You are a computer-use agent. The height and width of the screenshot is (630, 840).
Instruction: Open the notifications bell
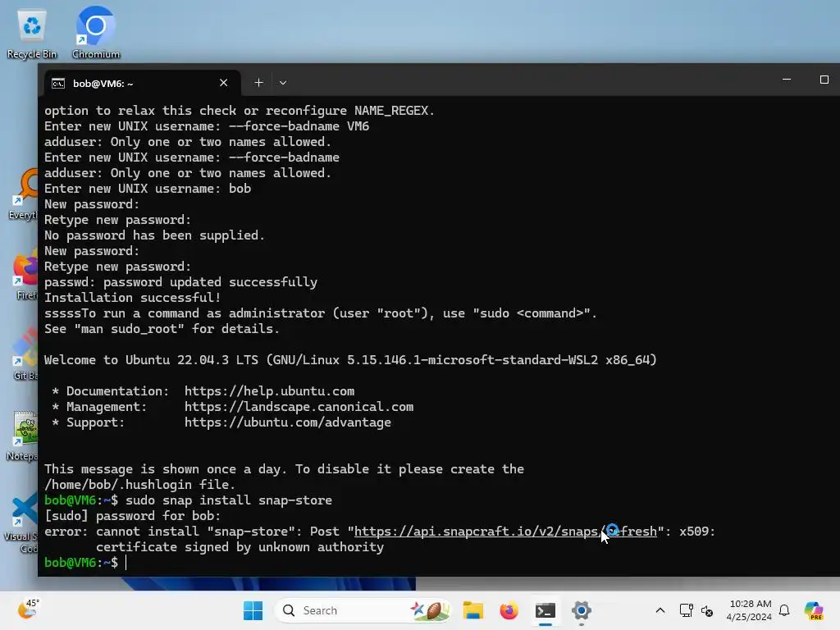784,610
